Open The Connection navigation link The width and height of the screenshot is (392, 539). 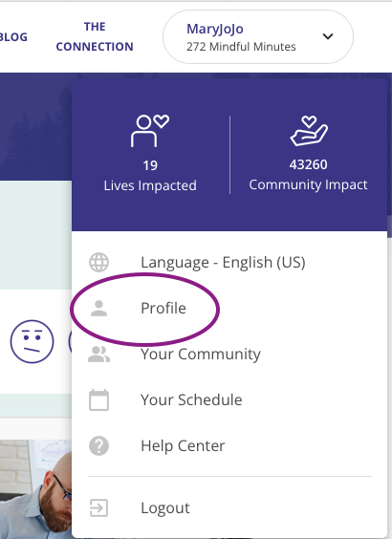pos(95,36)
